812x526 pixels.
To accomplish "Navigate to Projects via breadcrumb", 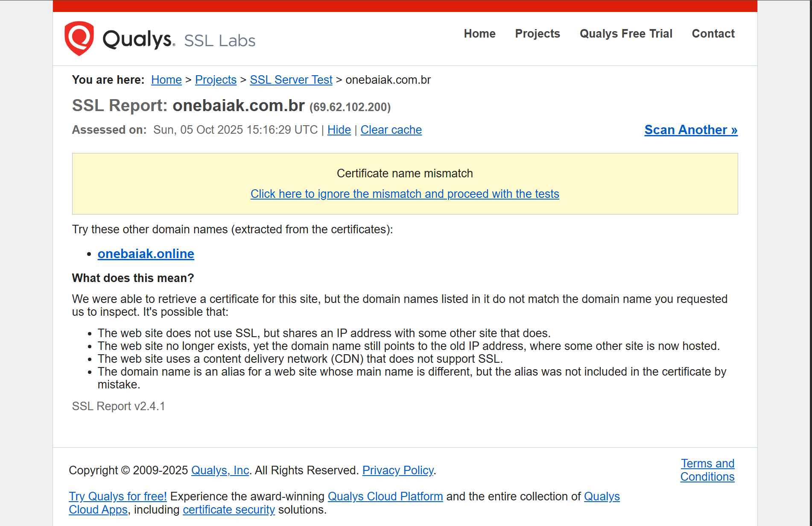I will [216, 80].
